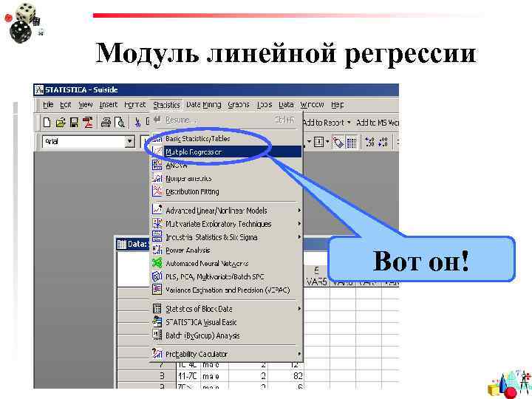Select the Power Analysis menu item
This screenshot has width=532, height=399.
pyautogui.click(x=226, y=250)
